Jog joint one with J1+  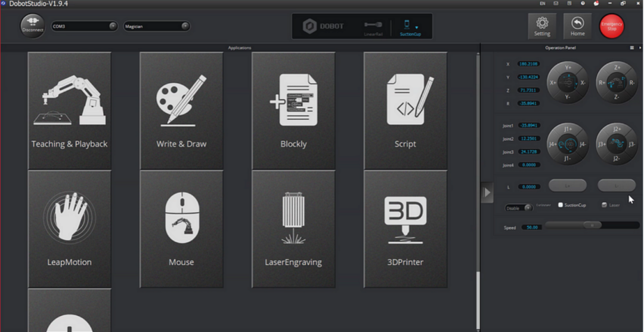(x=568, y=129)
